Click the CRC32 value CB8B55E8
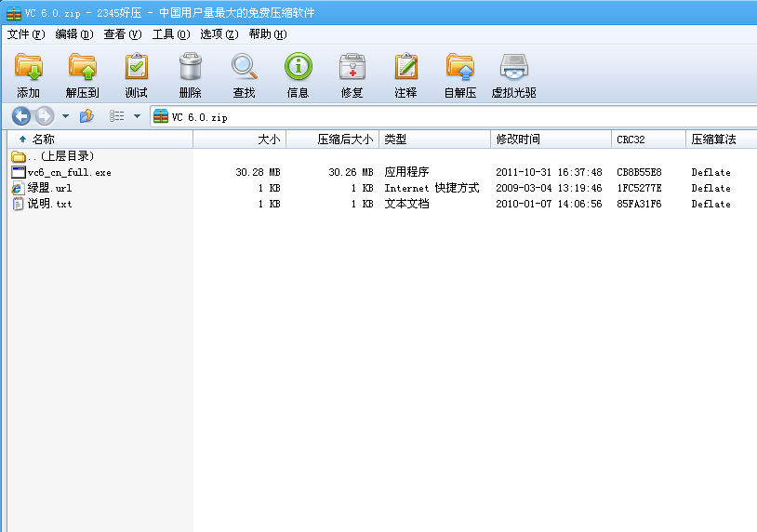 [639, 172]
